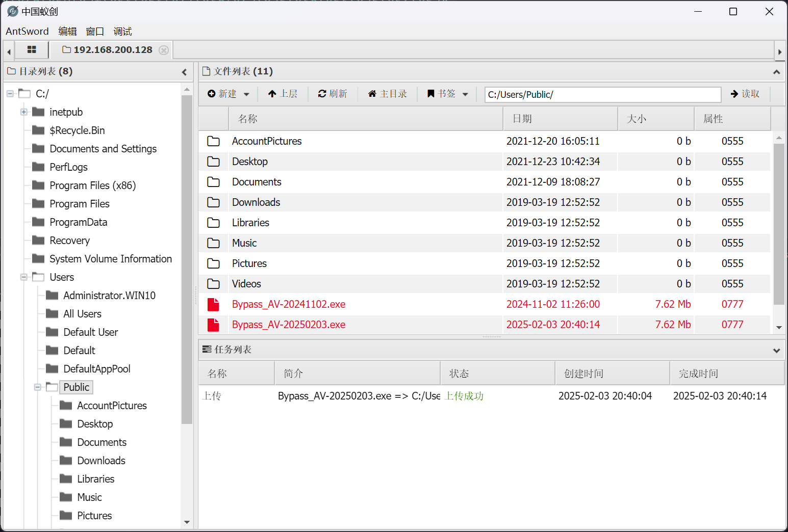Select Program Files (x86) in tree
Screen dimensions: 788x532
point(92,185)
